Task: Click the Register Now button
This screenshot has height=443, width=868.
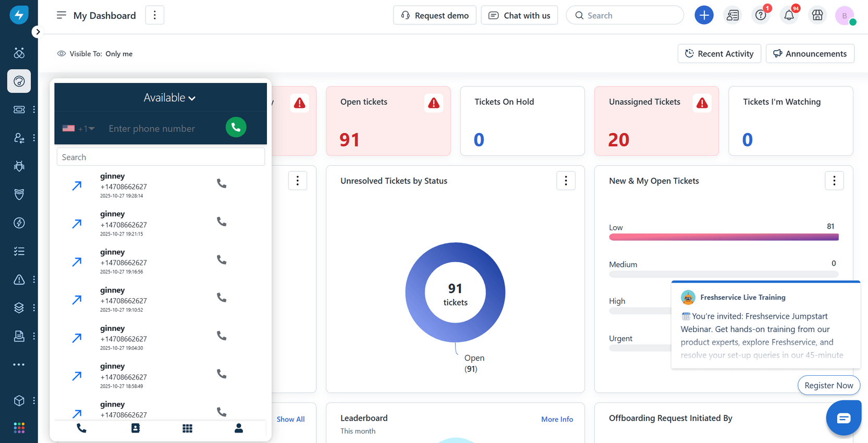Action: 829,385
